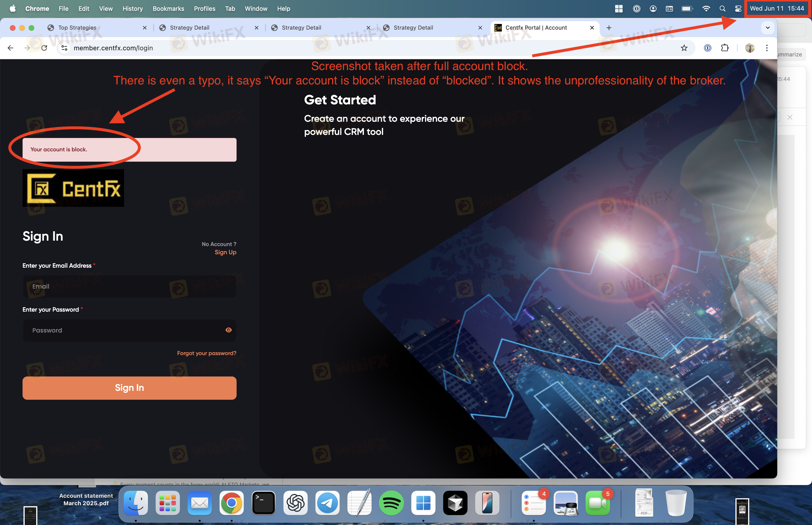Open site information icon in address bar
This screenshot has height=525, width=812.
(64, 48)
